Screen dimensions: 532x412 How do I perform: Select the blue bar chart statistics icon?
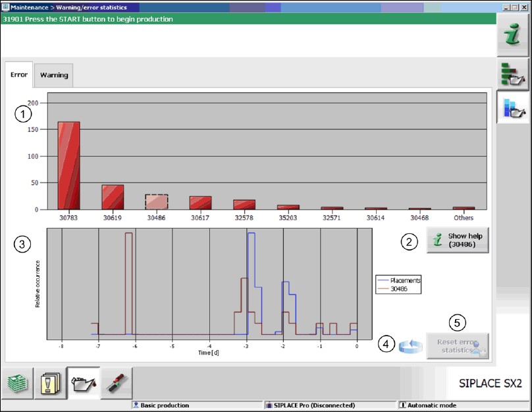click(512, 108)
